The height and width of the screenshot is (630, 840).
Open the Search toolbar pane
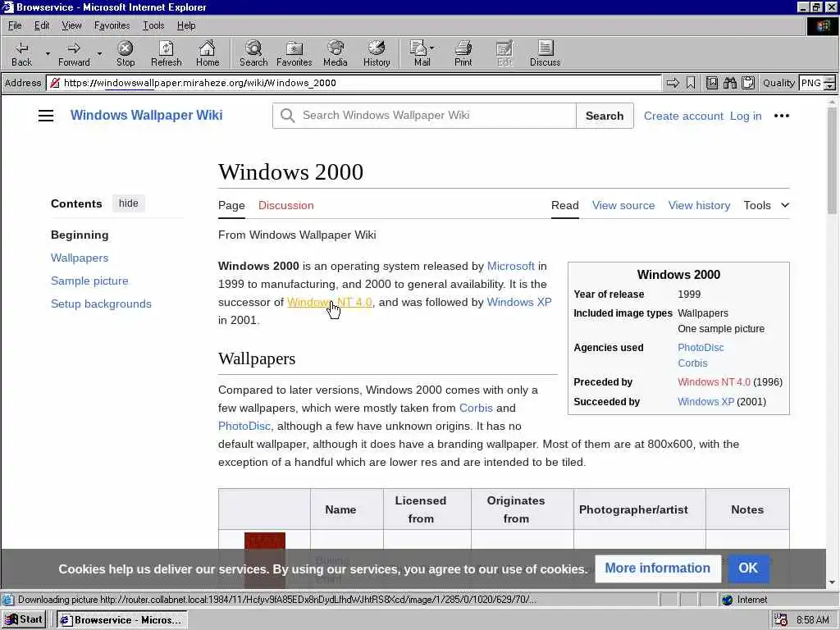(253, 53)
